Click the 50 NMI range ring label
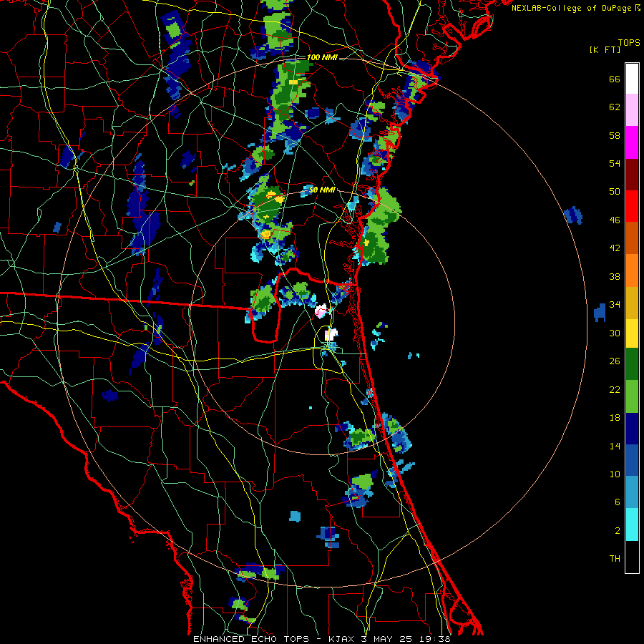This screenshot has height=644, width=644. click(x=321, y=190)
